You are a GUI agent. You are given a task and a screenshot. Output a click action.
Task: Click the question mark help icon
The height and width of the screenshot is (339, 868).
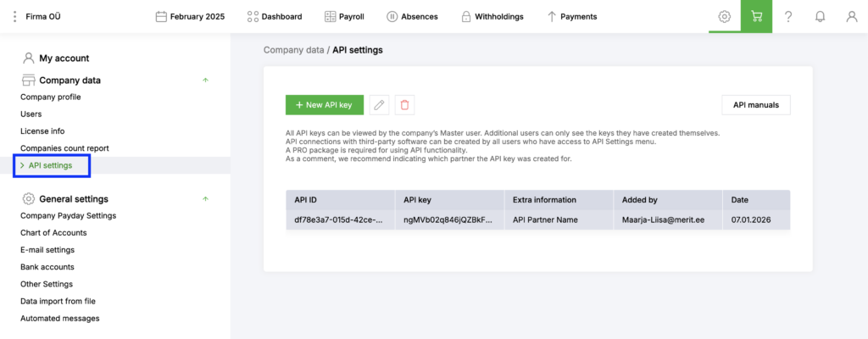point(788,16)
